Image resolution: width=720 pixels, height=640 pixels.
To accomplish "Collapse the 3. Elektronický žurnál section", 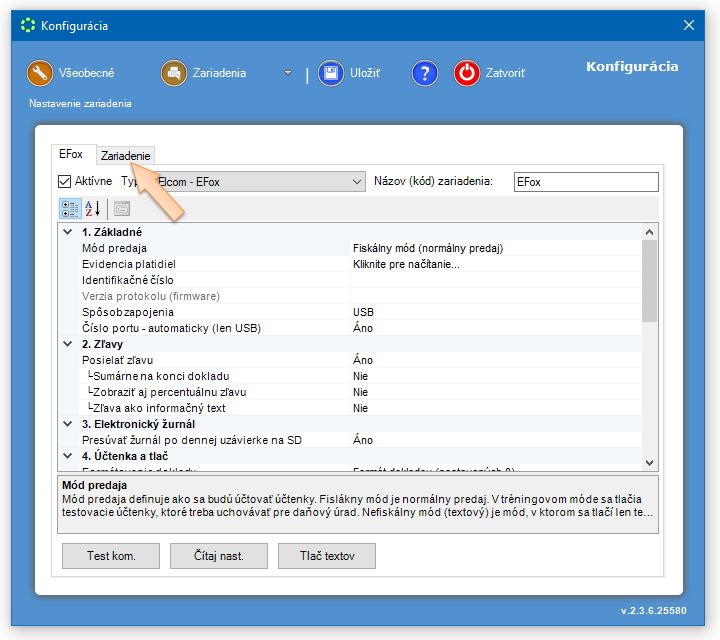I will click(67, 424).
